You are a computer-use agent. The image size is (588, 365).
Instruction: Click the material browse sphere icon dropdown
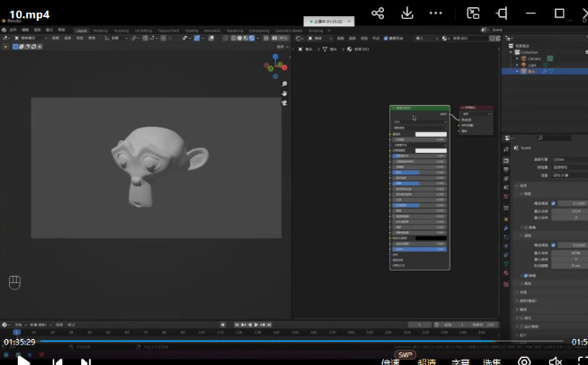(x=445, y=39)
